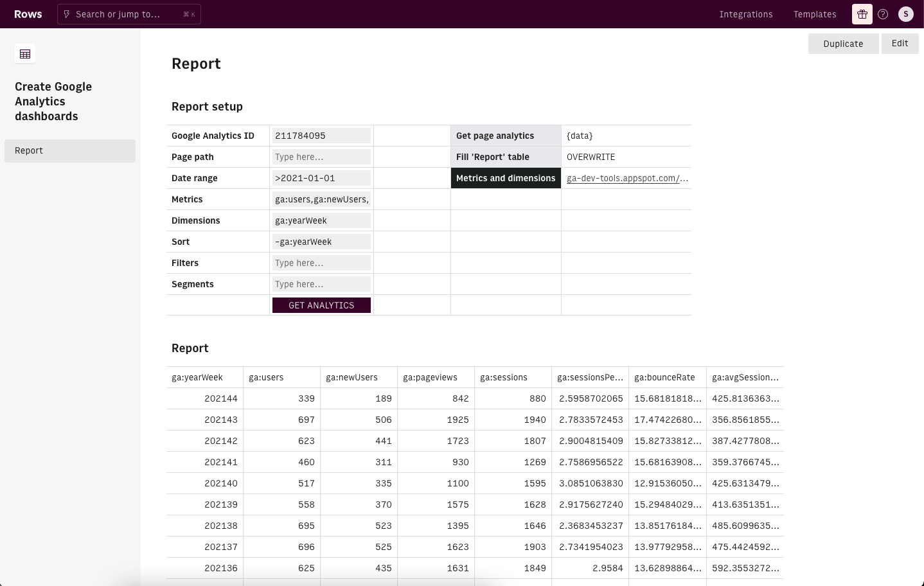The height and width of the screenshot is (586, 924).
Task: Open the gift rewards icon
Action: coord(862,14)
